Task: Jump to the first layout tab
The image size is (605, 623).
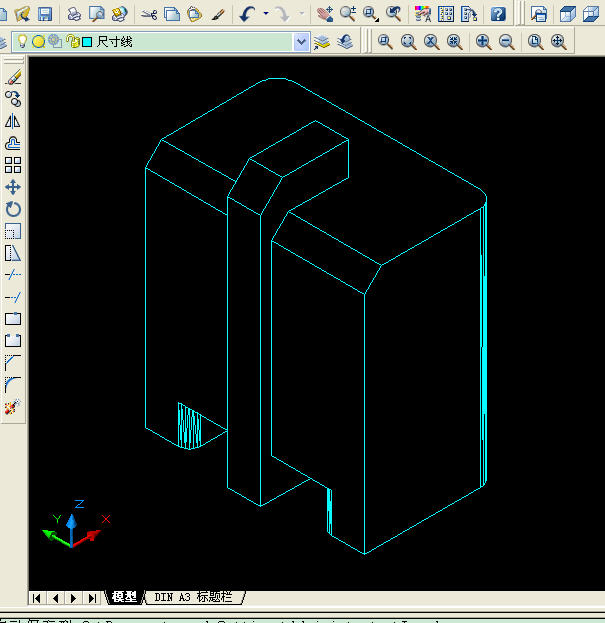Action: tap(37, 598)
